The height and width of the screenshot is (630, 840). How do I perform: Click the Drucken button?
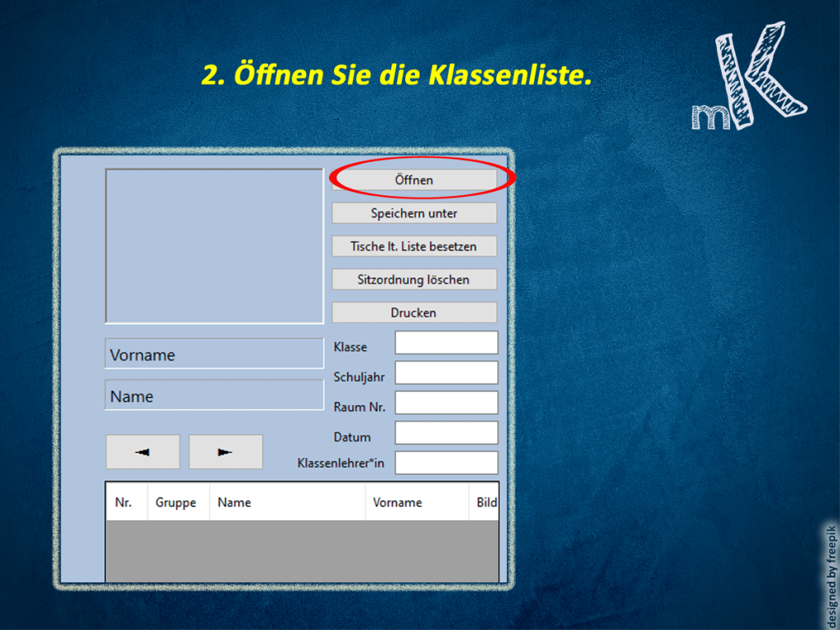(414, 313)
